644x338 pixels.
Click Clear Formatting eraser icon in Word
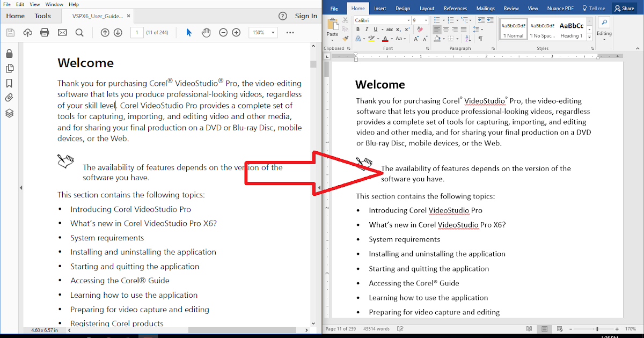coord(420,30)
